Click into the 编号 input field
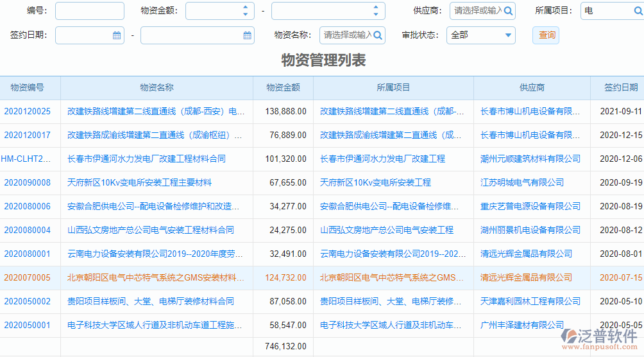This screenshot has height=357, width=644. [89, 11]
